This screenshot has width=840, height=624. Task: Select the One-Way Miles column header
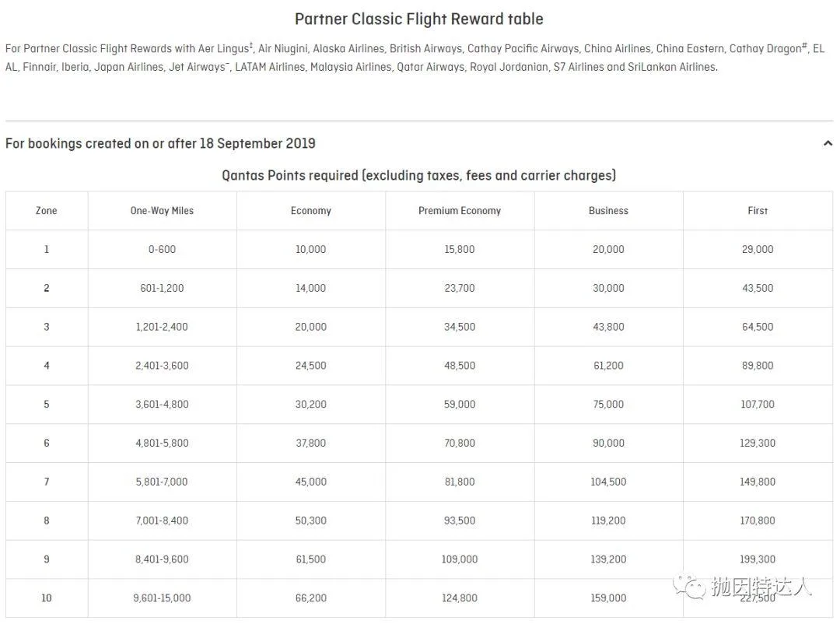click(x=161, y=210)
